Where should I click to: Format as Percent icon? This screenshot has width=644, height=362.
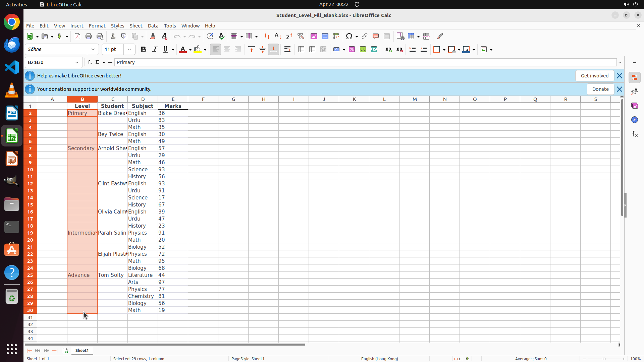tap(352, 50)
